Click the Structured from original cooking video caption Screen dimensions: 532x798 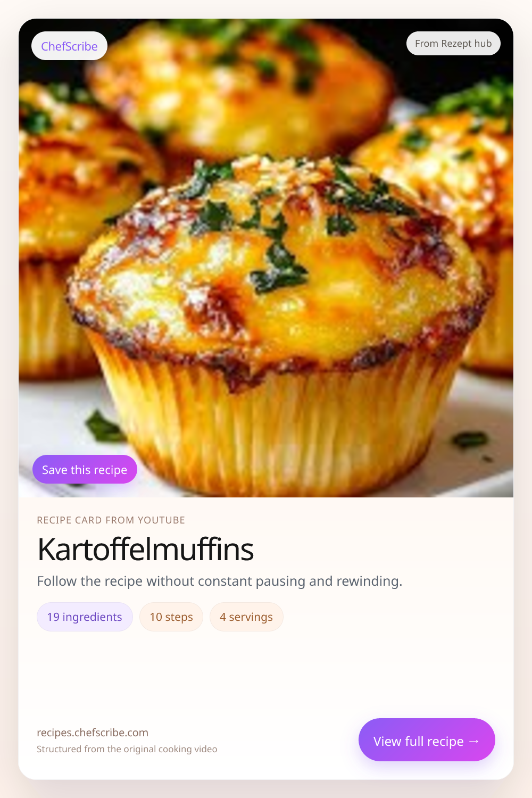point(127,749)
